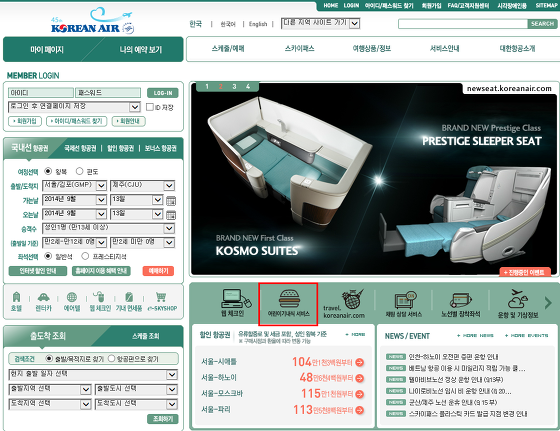Open the 나의 예약 보기 tab
The width and height of the screenshot is (560, 431).
pyautogui.click(x=141, y=50)
